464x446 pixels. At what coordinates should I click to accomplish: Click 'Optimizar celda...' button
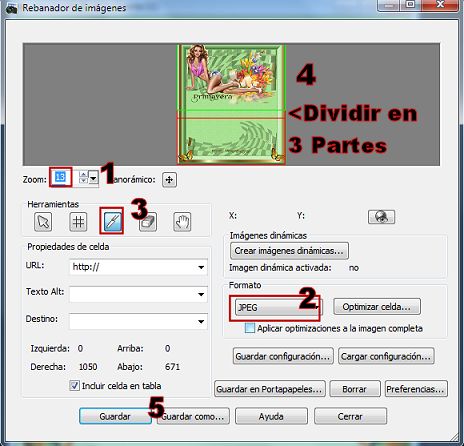[377, 307]
